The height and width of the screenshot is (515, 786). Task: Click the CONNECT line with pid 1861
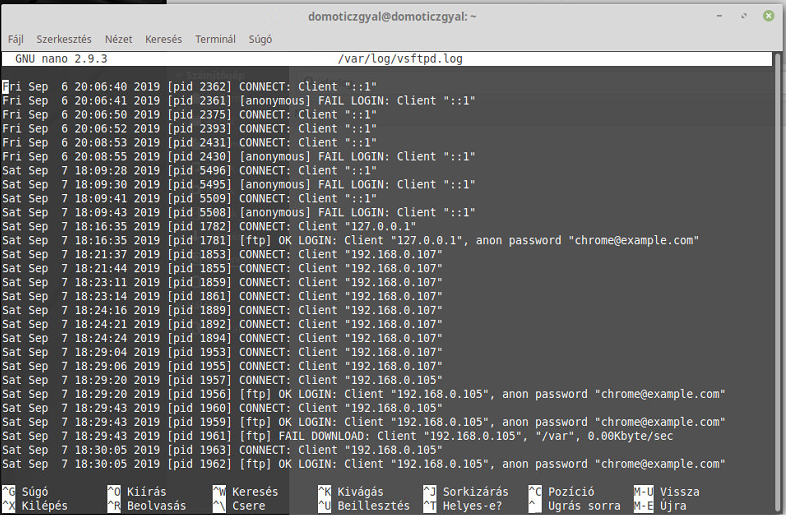point(223,297)
